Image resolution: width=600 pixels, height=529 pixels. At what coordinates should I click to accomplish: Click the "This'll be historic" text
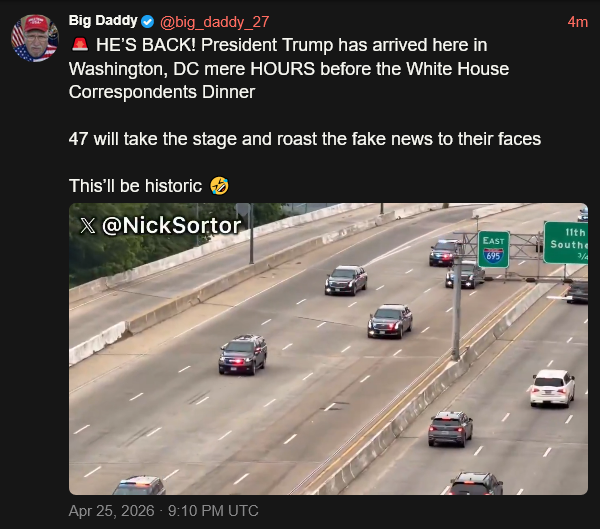click(x=137, y=186)
